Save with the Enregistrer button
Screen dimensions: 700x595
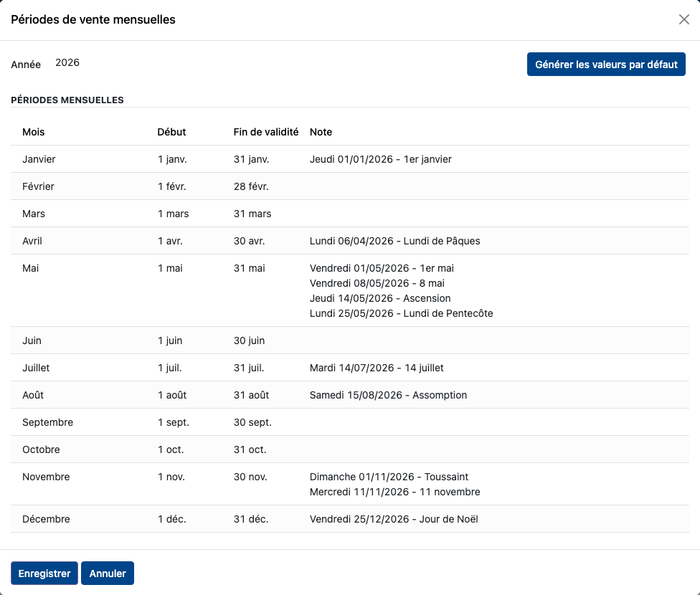click(x=44, y=573)
